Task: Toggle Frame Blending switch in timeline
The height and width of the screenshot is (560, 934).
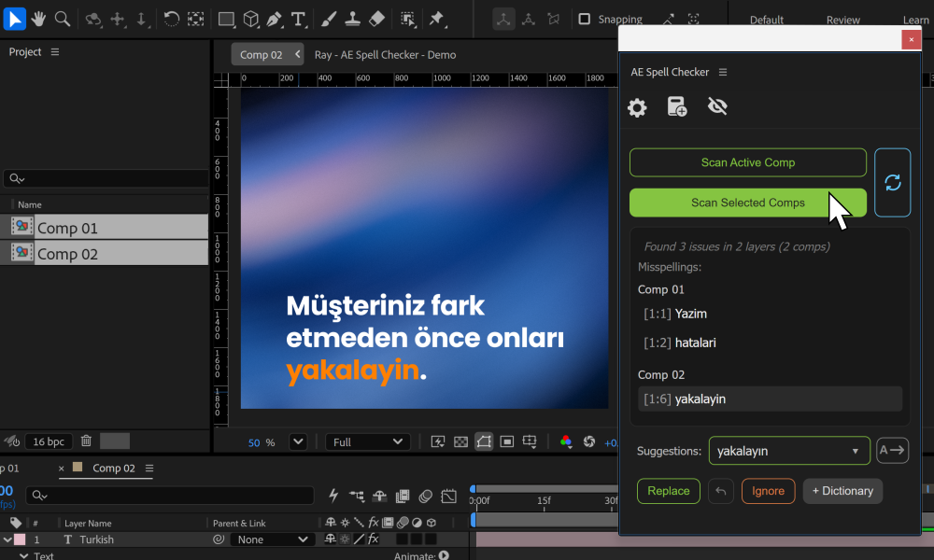Action: 403,495
